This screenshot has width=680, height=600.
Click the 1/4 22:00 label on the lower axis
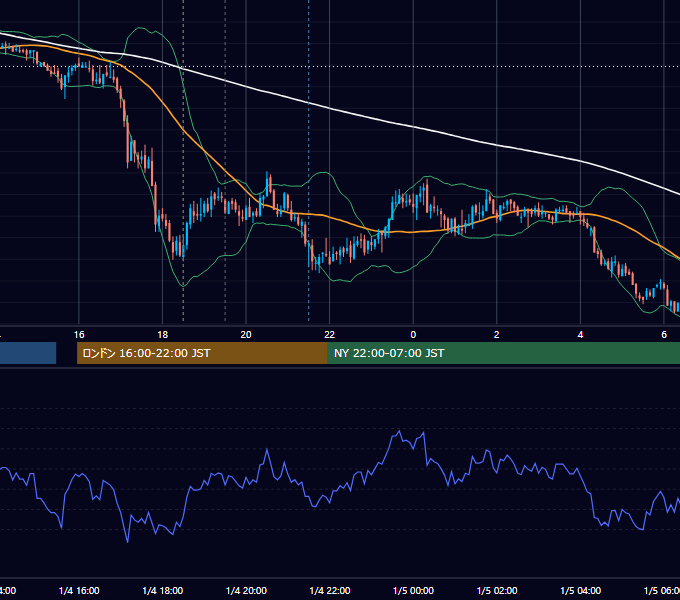(x=330, y=590)
